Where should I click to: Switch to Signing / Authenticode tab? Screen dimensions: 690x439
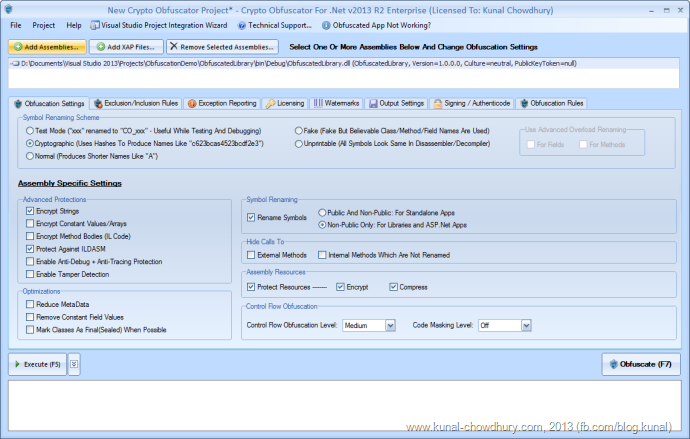click(472, 103)
